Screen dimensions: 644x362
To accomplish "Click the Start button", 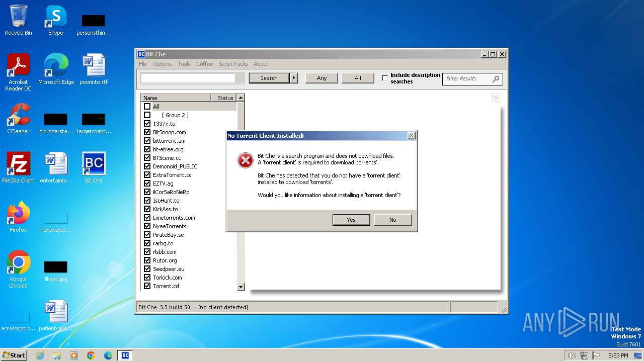I will pos(14,355).
